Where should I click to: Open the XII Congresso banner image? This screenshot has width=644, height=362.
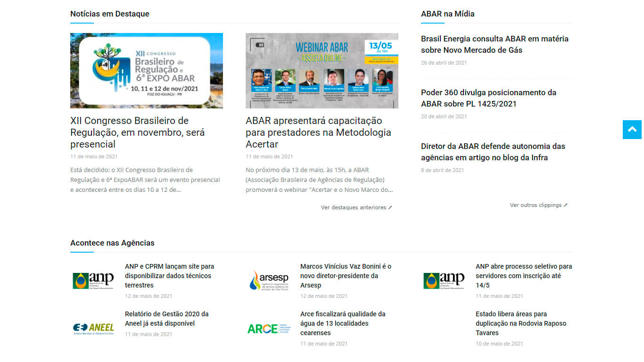tap(146, 71)
